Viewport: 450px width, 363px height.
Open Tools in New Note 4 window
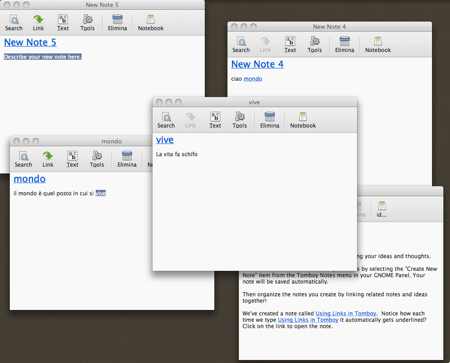click(315, 45)
